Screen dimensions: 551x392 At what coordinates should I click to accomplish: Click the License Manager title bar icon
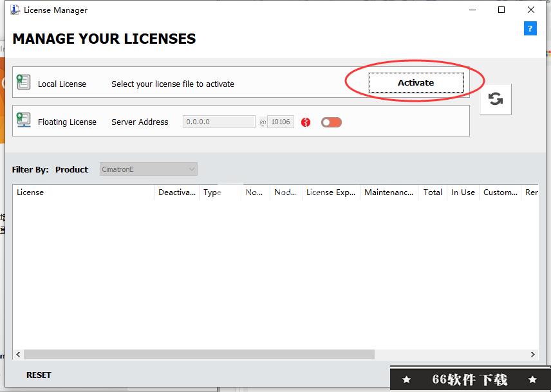pyautogui.click(x=15, y=10)
